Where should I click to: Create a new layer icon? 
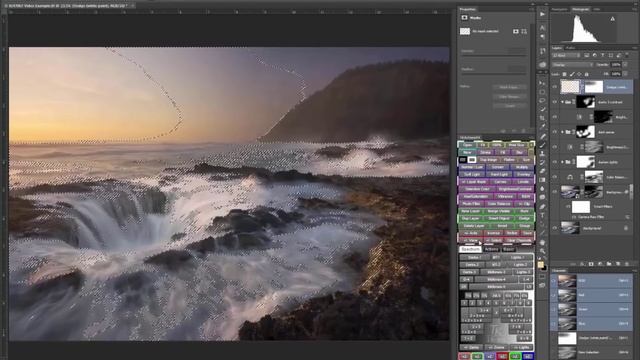pos(618,264)
